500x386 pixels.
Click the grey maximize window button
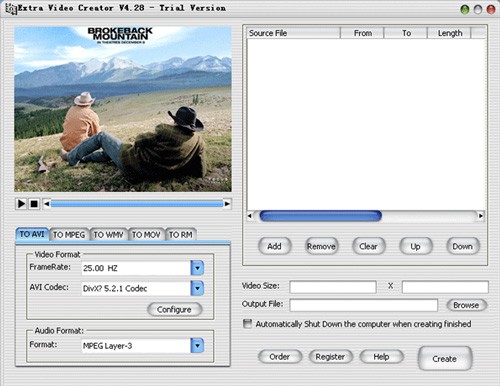point(478,9)
